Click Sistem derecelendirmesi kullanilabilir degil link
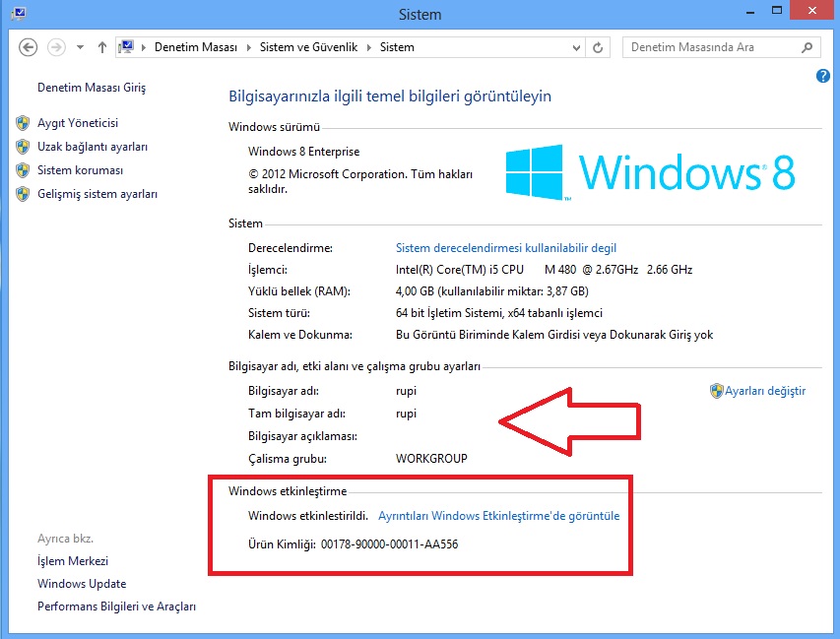The width and height of the screenshot is (840, 639). click(x=506, y=248)
